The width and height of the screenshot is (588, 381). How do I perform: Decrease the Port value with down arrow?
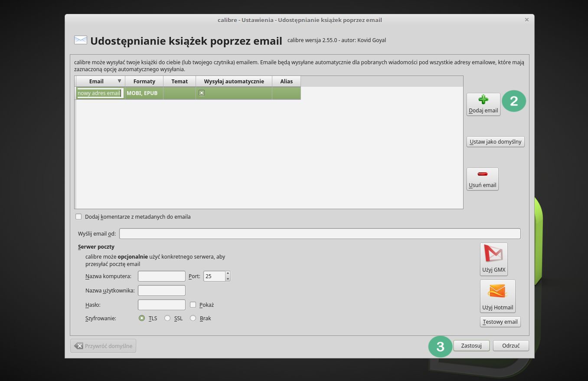tap(228, 279)
